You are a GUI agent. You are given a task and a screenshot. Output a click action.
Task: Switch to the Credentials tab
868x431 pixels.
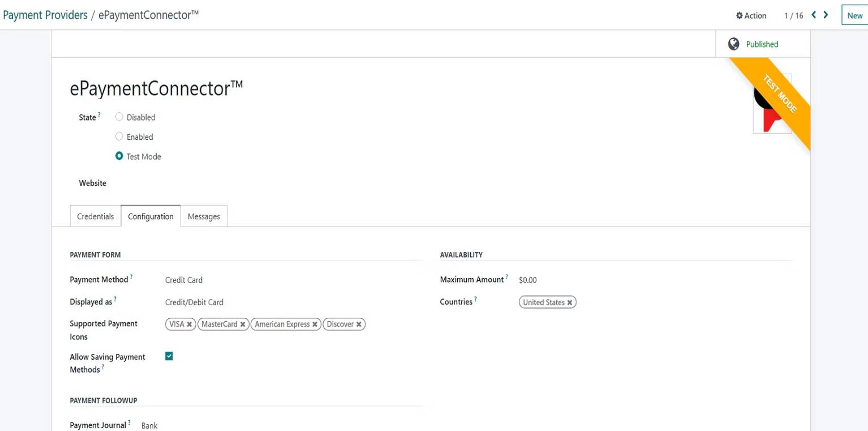[x=96, y=216]
